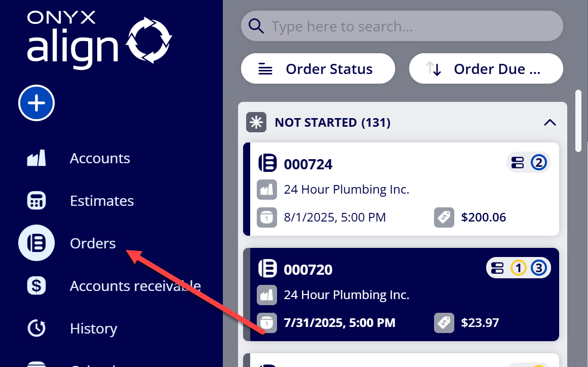The height and width of the screenshot is (367, 588).
Task: Click the order list vertical scrollbar
Action: [x=578, y=121]
